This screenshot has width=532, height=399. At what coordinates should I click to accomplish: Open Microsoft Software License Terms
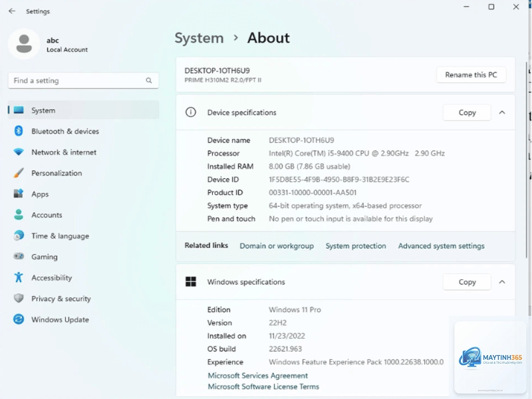click(263, 386)
